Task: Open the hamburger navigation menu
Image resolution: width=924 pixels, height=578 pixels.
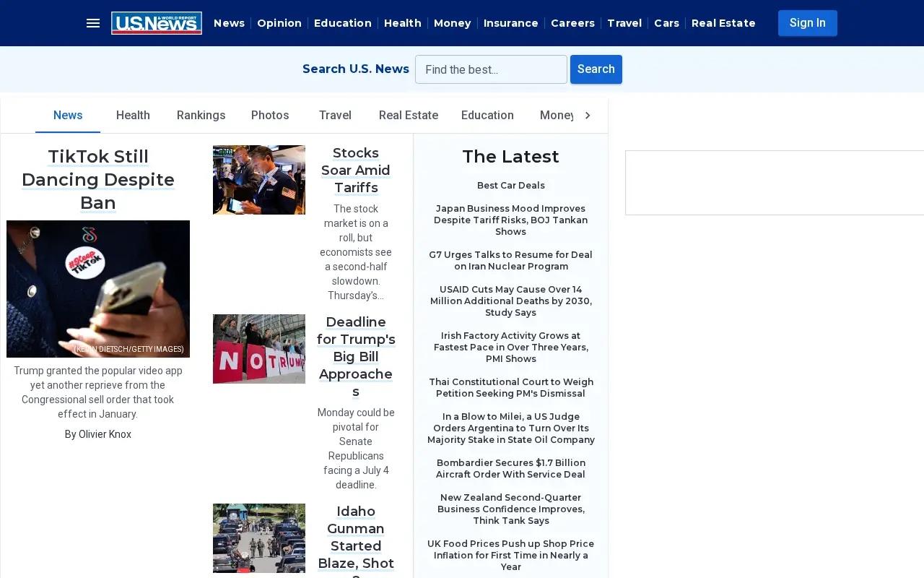Action: (93, 23)
